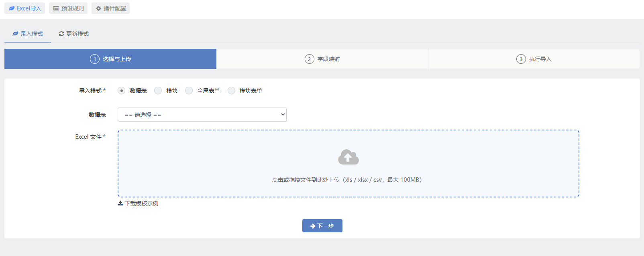Screen dimensions: 644x256
Task: Pick the 模块表单 radio option
Action: [x=232, y=91]
